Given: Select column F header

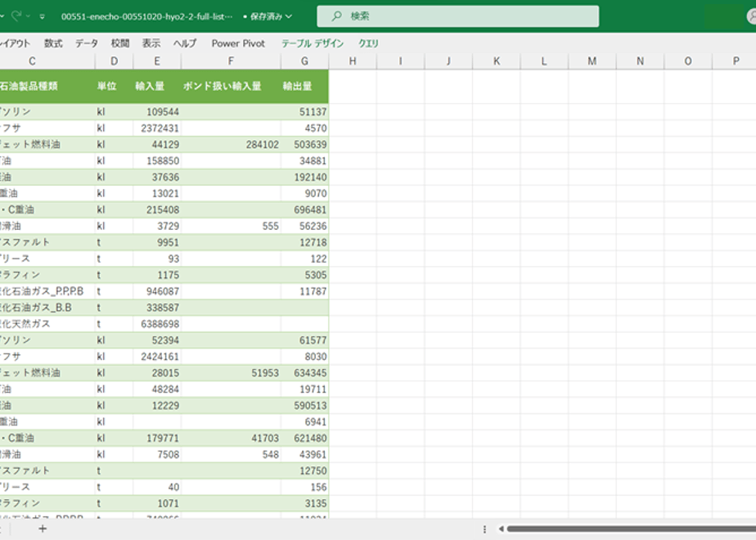Looking at the screenshot, I should (x=231, y=61).
